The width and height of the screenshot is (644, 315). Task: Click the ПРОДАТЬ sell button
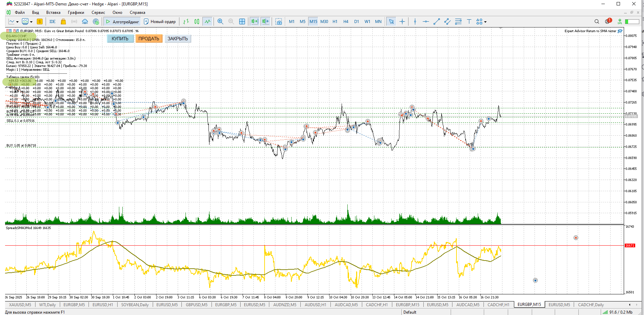[149, 39]
